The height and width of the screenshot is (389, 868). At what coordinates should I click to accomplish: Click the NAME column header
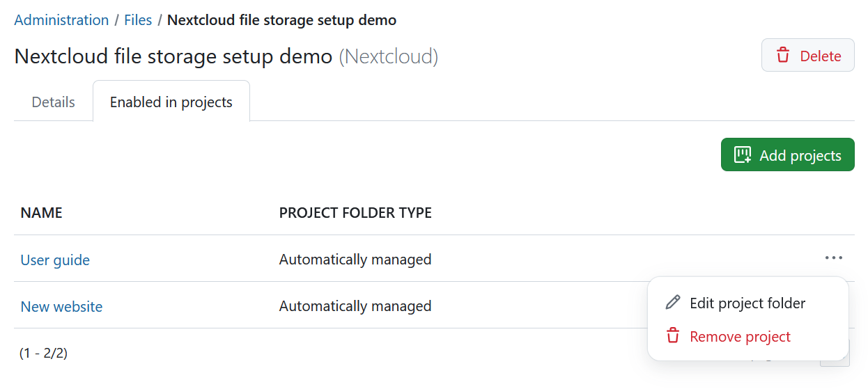click(41, 213)
